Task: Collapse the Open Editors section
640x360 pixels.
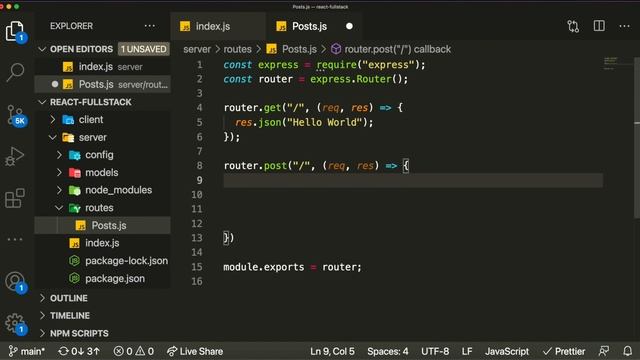Action: coord(42,49)
